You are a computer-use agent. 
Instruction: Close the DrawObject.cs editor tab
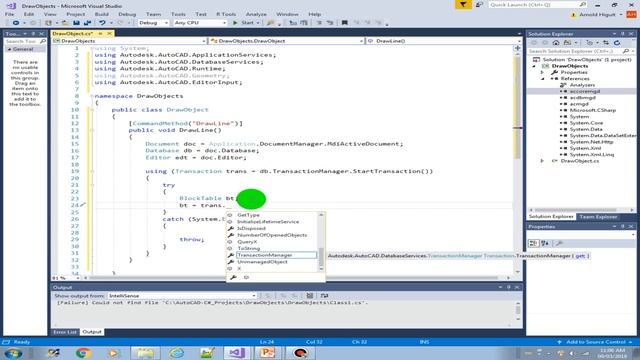click(x=109, y=33)
